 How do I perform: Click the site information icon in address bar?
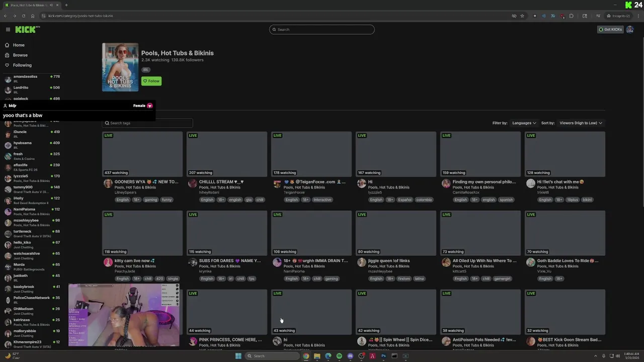tap(44, 16)
